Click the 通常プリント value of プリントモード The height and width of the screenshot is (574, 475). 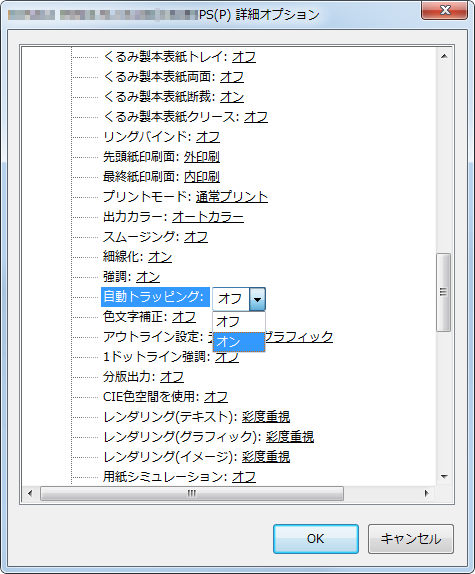pyautogui.click(x=232, y=197)
